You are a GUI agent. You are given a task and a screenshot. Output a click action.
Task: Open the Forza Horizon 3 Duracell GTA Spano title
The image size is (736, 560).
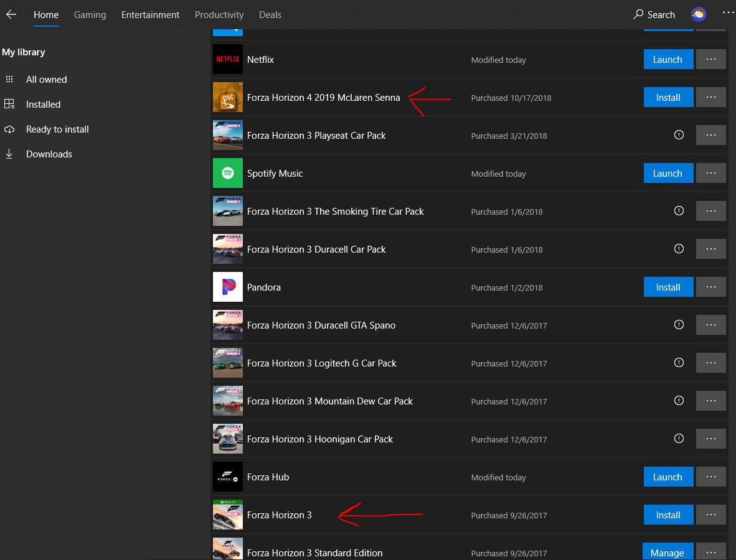(321, 325)
